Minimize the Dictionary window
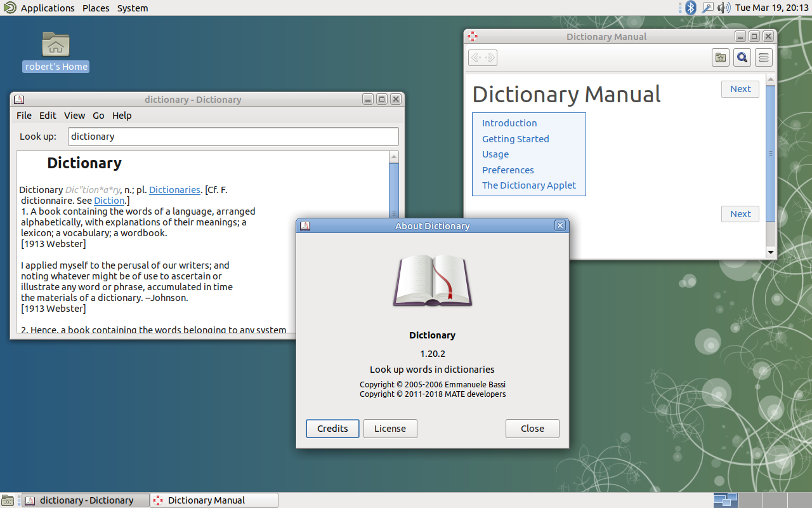 point(368,99)
